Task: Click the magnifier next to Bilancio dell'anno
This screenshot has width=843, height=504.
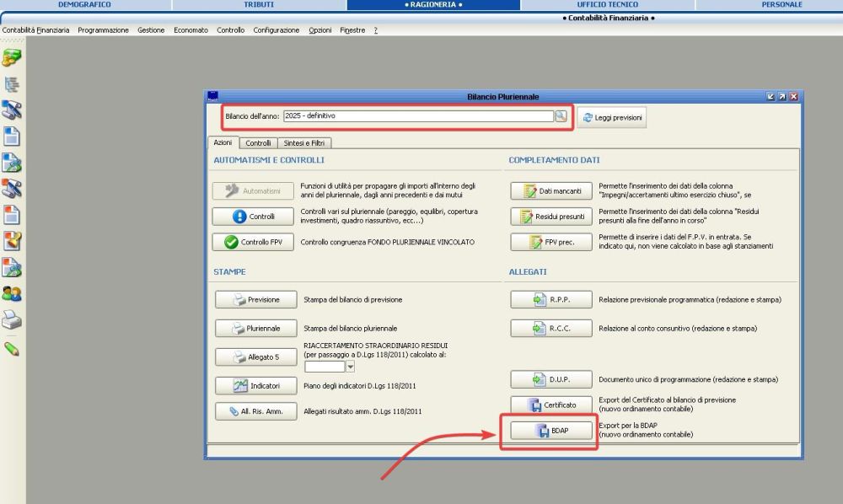Action: (x=561, y=116)
